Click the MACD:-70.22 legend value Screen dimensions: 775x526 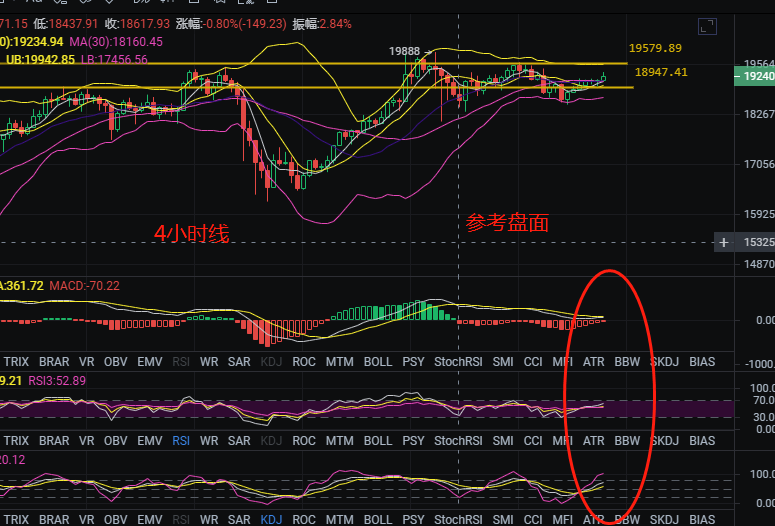(x=85, y=286)
